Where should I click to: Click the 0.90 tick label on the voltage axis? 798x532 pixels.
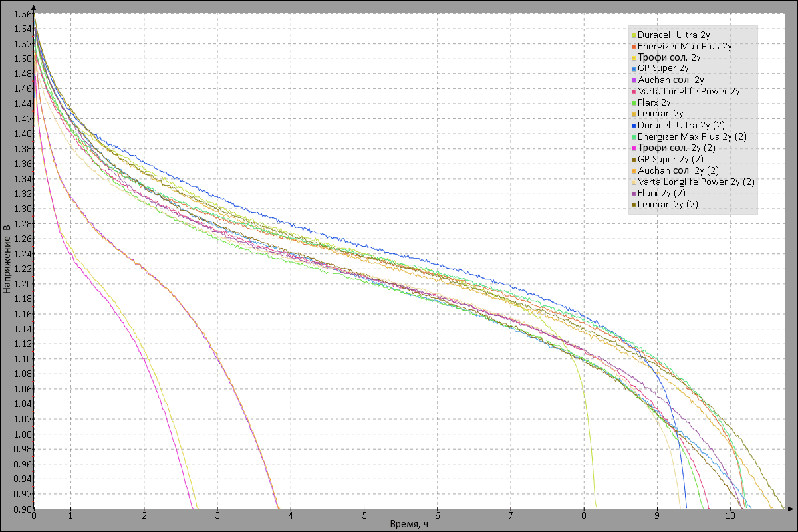(22, 509)
